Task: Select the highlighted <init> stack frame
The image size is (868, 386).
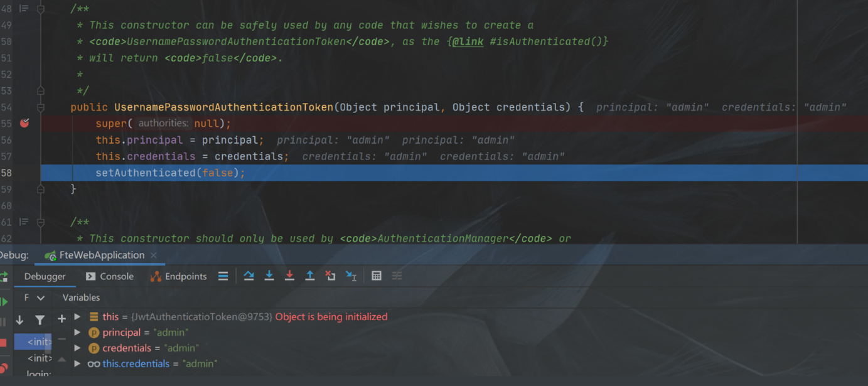Action: point(33,342)
